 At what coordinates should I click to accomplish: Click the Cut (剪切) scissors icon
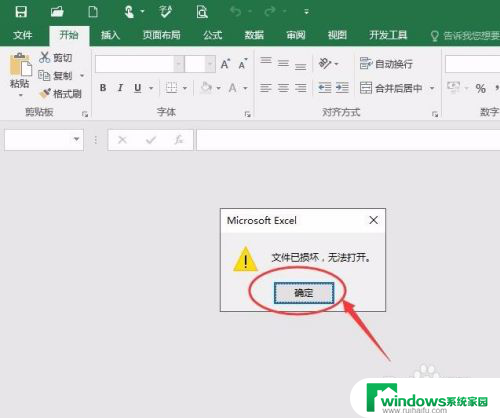pos(44,57)
